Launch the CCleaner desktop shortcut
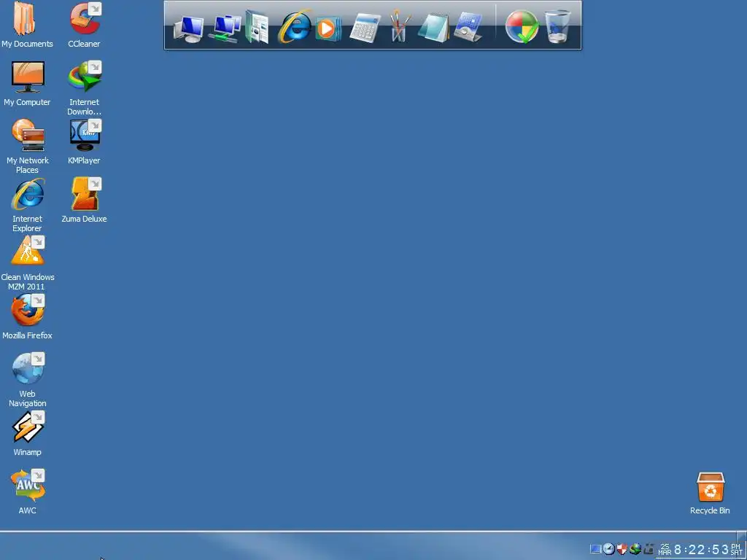 [x=84, y=25]
